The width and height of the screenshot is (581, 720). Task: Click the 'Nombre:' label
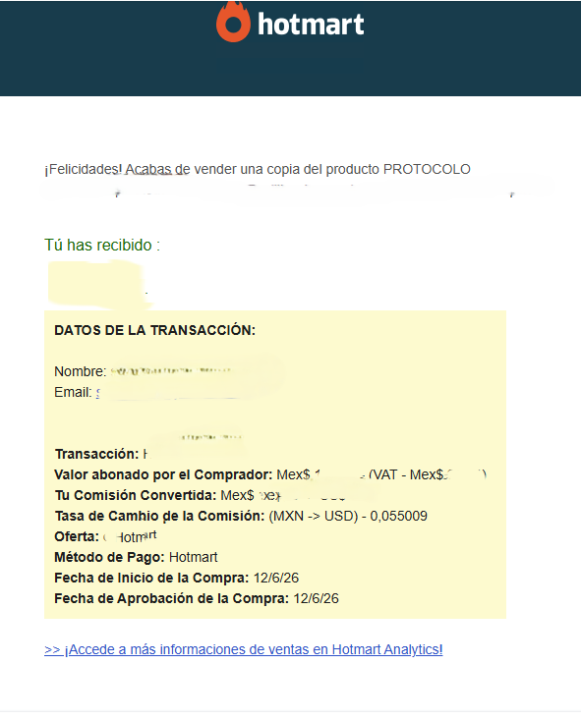pos(80,371)
